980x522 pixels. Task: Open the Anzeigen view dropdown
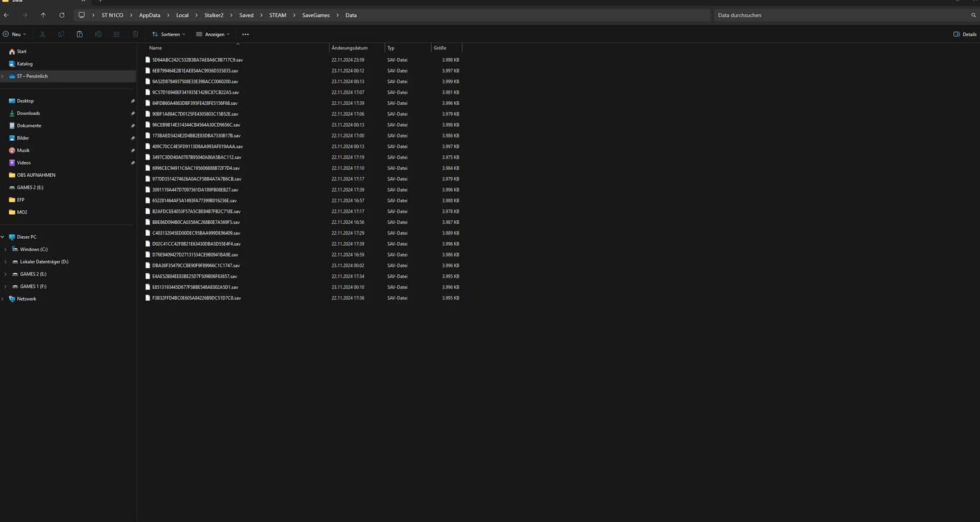212,34
